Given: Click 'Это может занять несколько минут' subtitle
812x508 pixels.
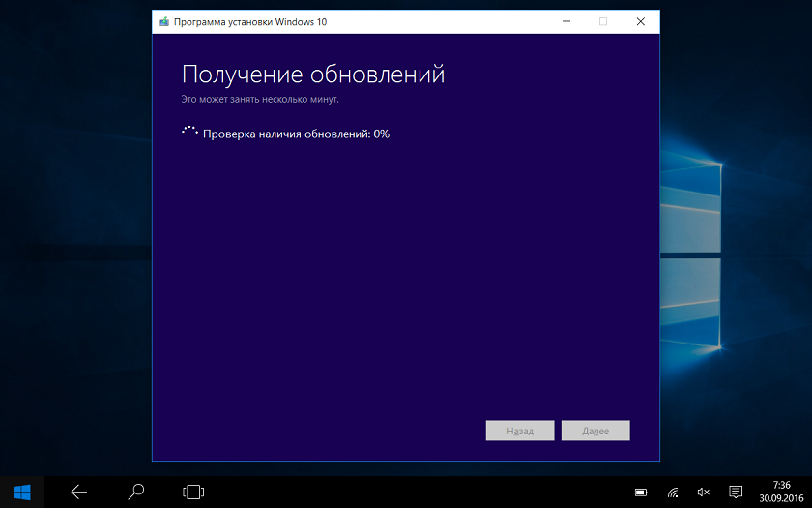Looking at the screenshot, I should point(260,99).
